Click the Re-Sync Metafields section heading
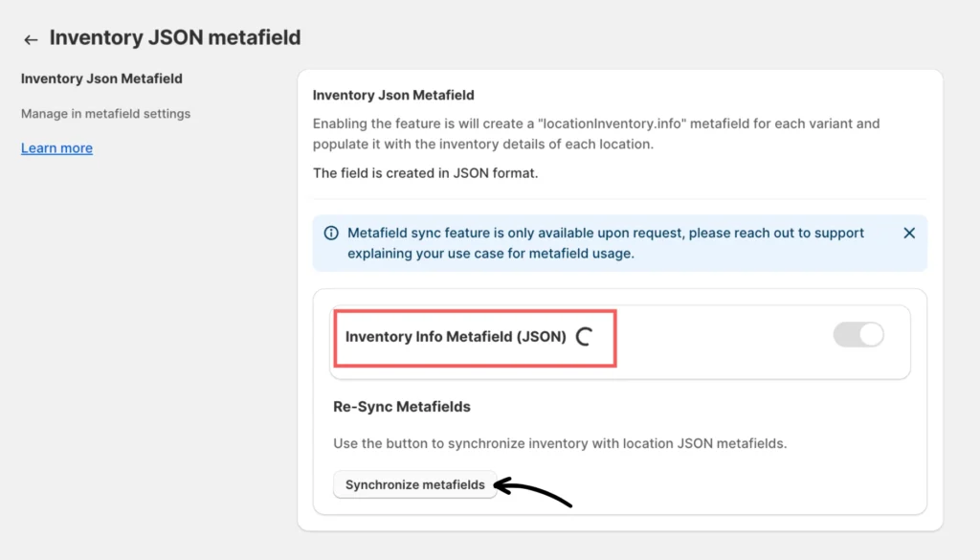 [x=402, y=407]
